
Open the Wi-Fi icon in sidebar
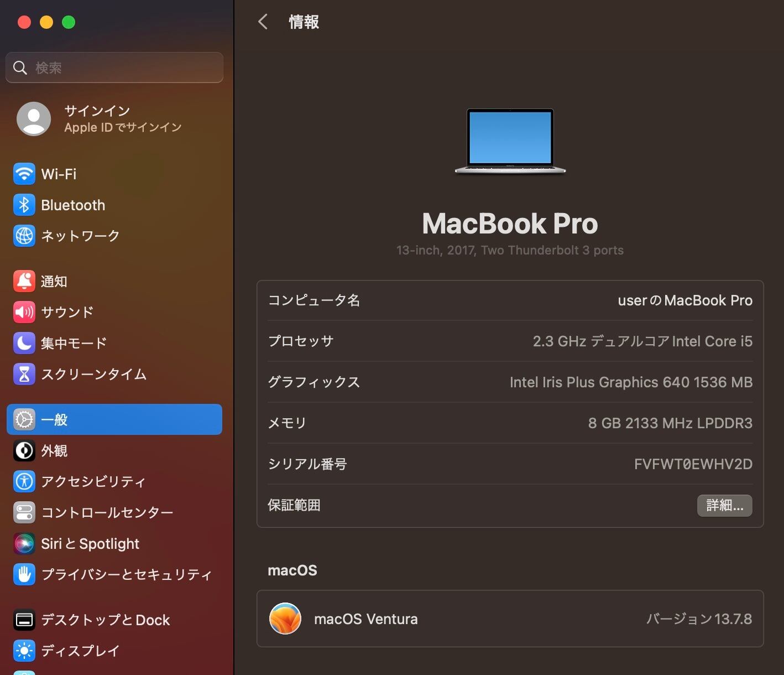24,174
